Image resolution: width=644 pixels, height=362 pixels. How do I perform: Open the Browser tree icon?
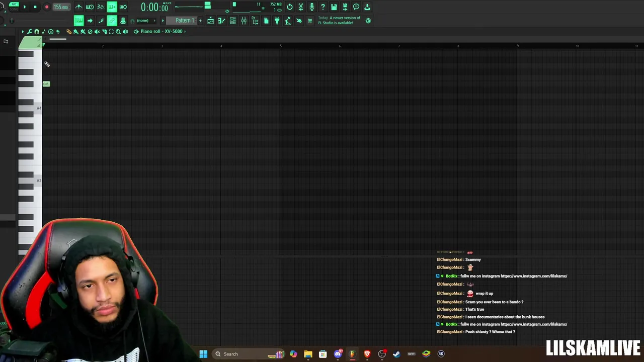point(255,21)
